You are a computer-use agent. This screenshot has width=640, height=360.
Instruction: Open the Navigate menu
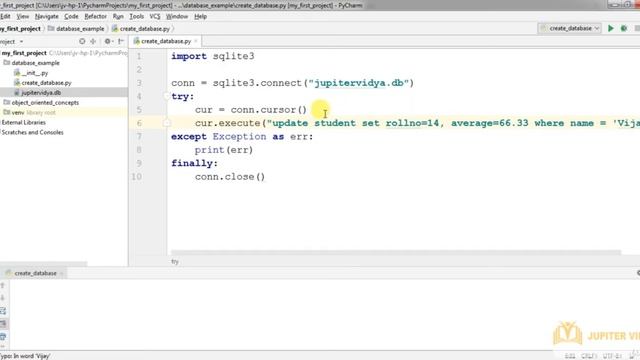[x=47, y=16]
